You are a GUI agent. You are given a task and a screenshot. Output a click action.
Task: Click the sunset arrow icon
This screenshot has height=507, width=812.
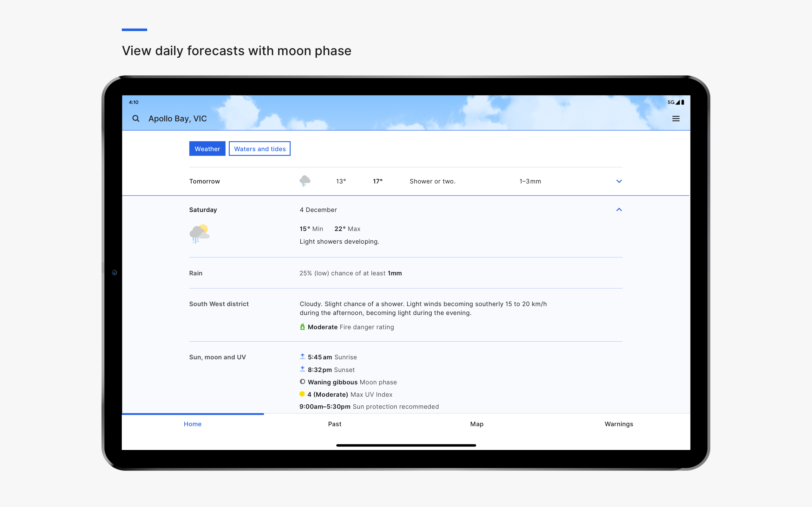[302, 369]
